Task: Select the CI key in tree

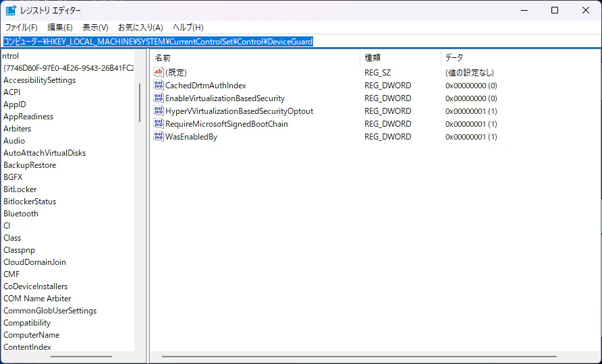Action: pos(7,226)
